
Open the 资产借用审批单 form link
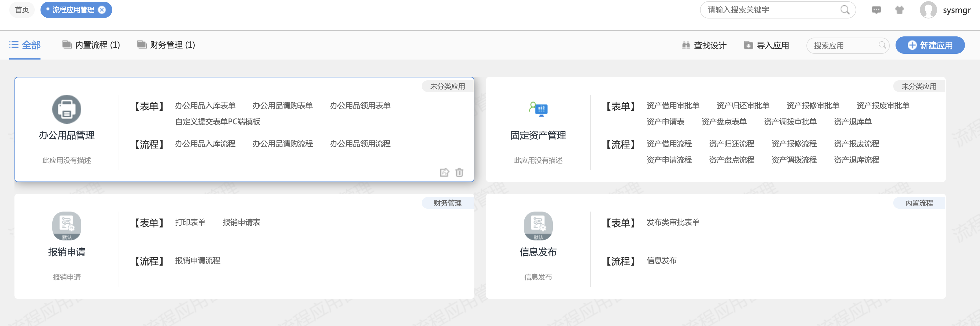(x=673, y=105)
